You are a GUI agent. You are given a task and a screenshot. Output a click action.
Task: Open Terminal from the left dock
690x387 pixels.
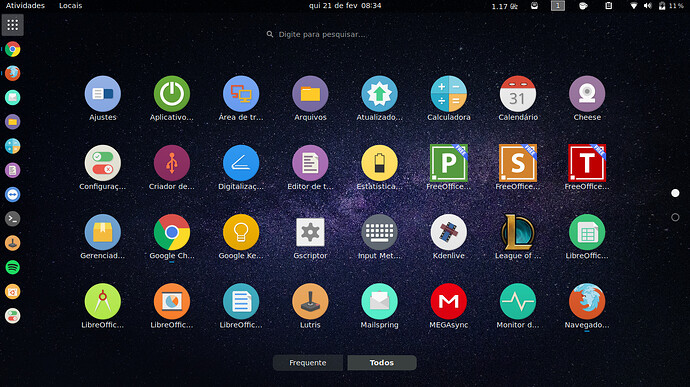12,219
